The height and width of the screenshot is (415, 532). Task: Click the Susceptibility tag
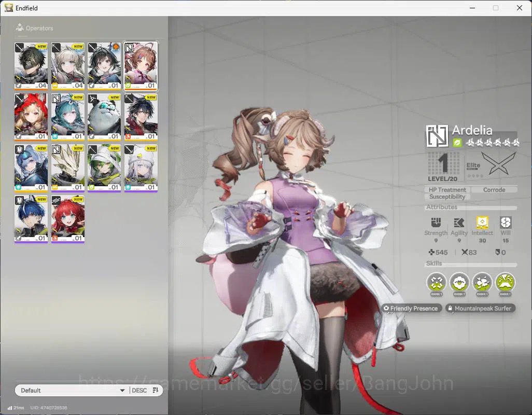(447, 197)
